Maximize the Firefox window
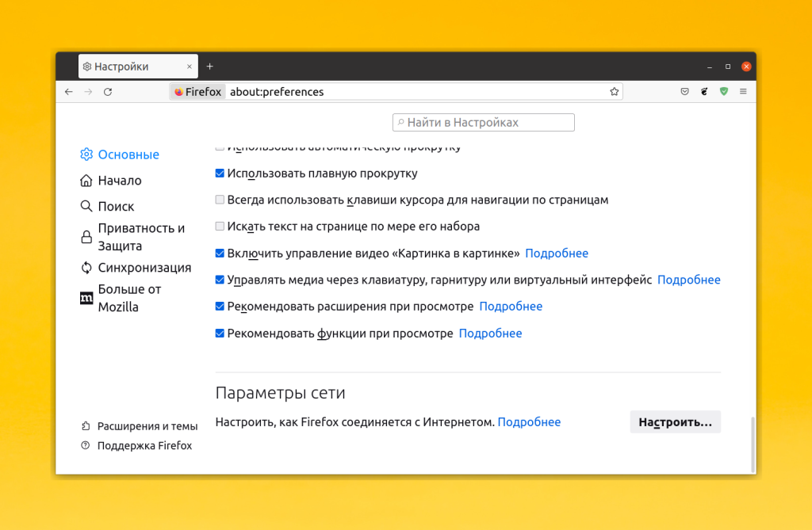The height and width of the screenshot is (530, 812). (x=728, y=67)
